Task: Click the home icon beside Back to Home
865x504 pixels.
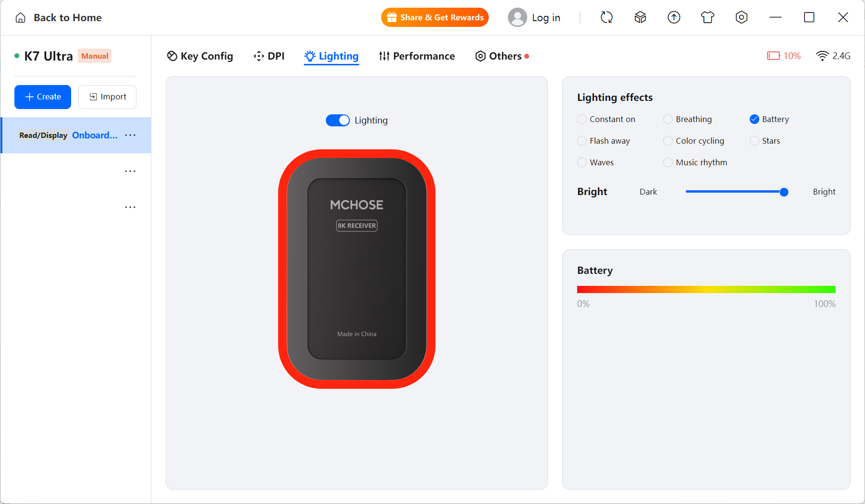Action: pyautogui.click(x=21, y=18)
